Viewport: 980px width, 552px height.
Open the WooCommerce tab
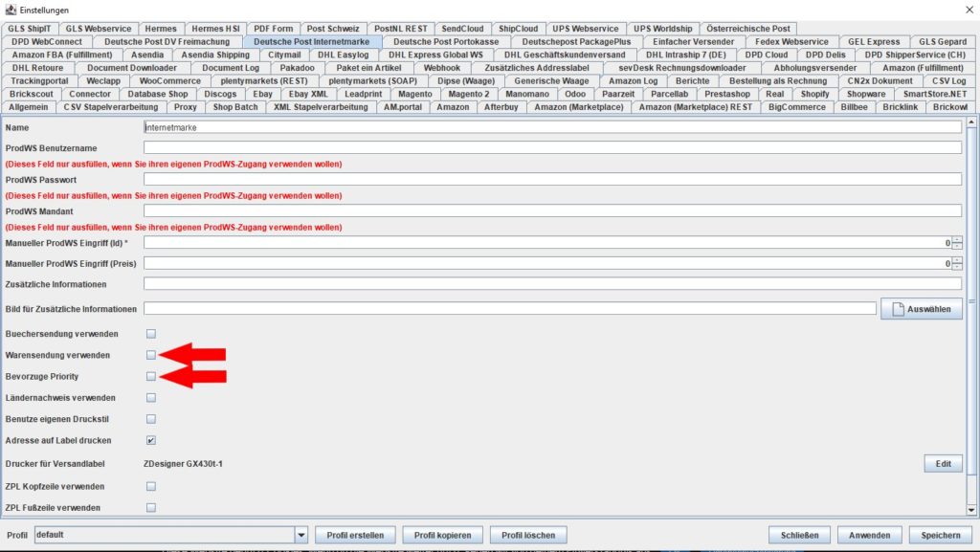pyautogui.click(x=170, y=81)
